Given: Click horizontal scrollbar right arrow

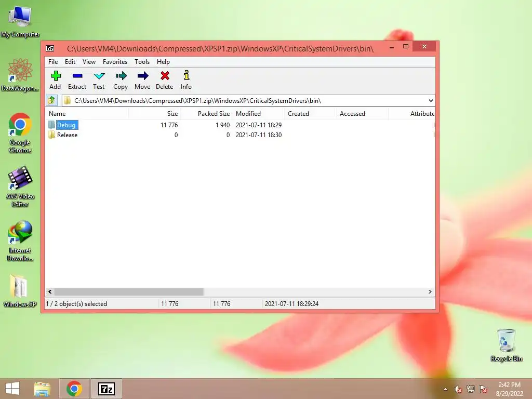Looking at the screenshot, I should pos(430,292).
